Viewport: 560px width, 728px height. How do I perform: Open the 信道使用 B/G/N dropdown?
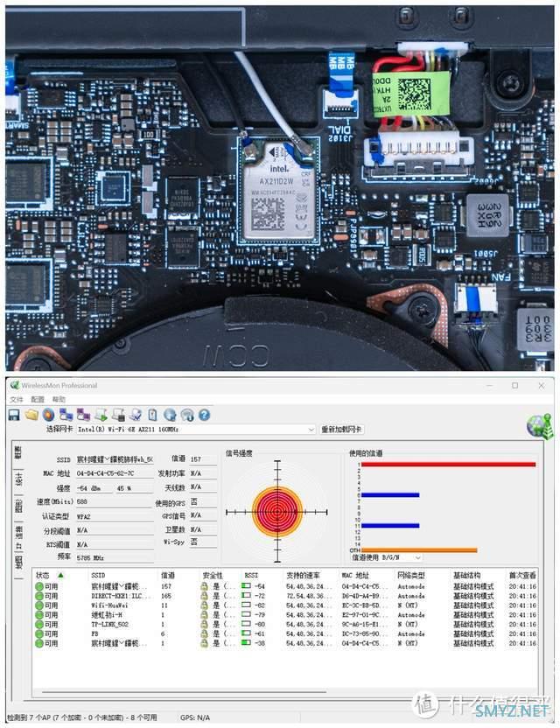[387, 557]
